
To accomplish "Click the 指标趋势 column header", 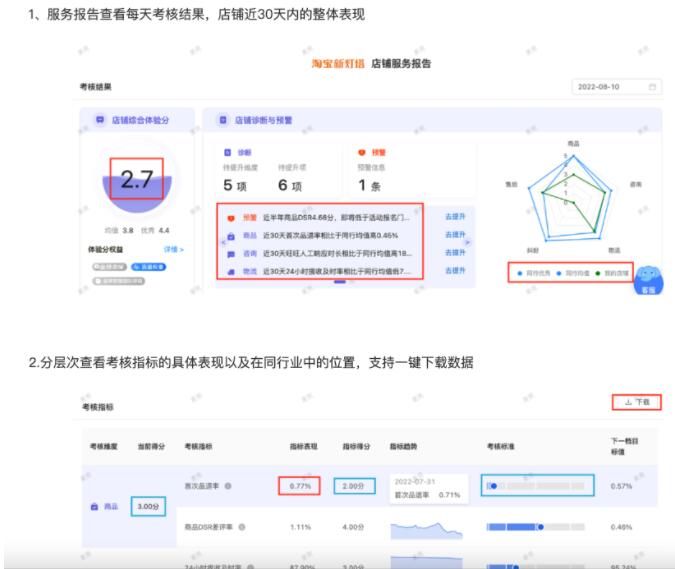I will [404, 446].
